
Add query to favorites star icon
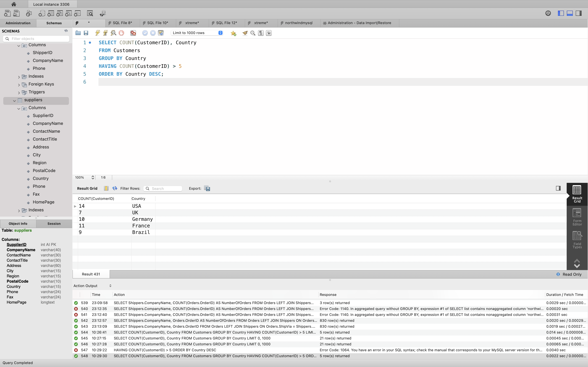click(233, 33)
